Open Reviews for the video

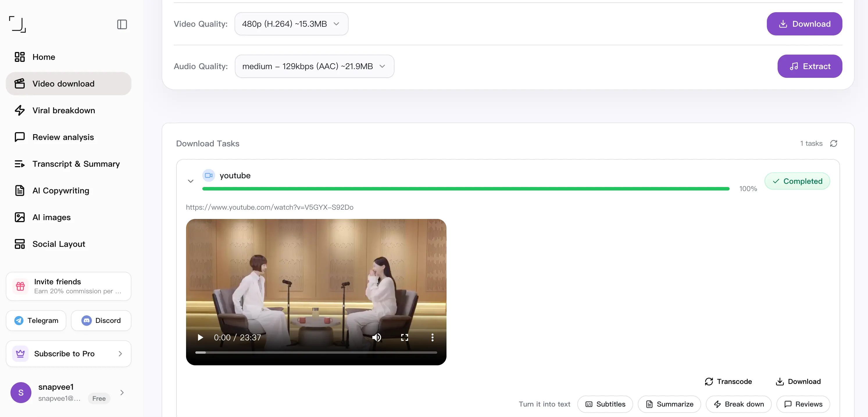click(803, 404)
